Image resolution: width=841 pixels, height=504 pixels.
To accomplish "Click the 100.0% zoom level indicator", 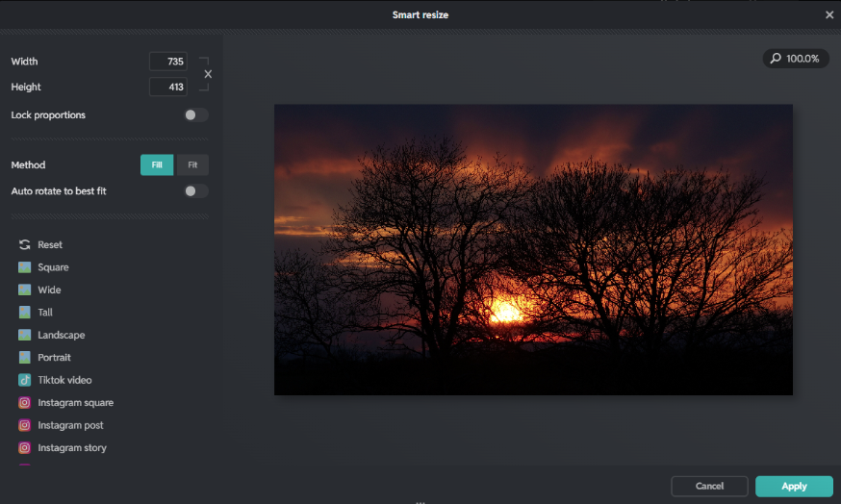I will (x=796, y=59).
